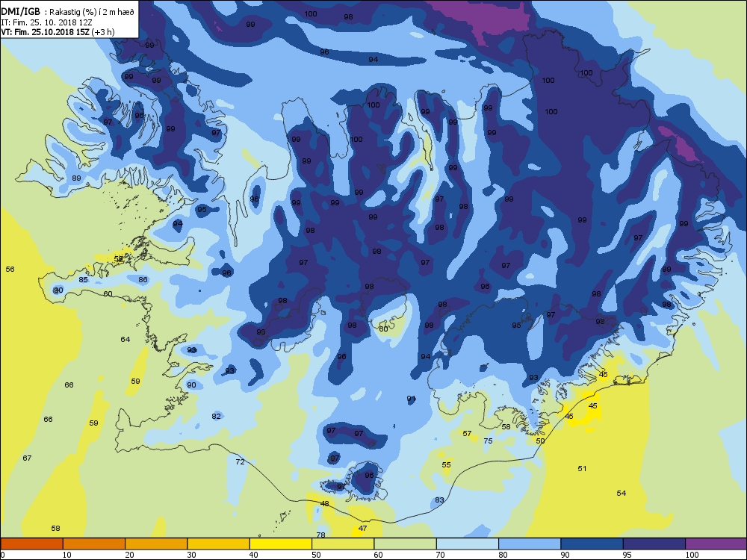Click the legend tick label '70'
The image size is (747, 560).
point(440,554)
